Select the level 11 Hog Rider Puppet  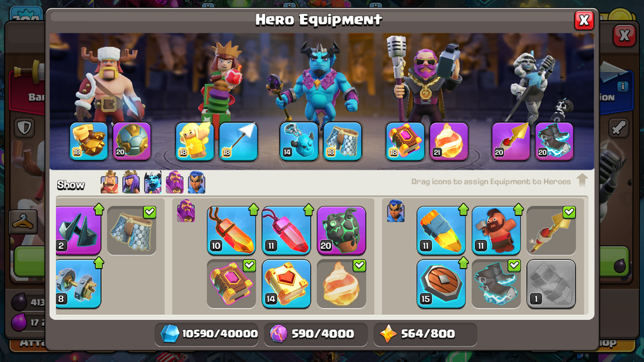[x=496, y=230]
